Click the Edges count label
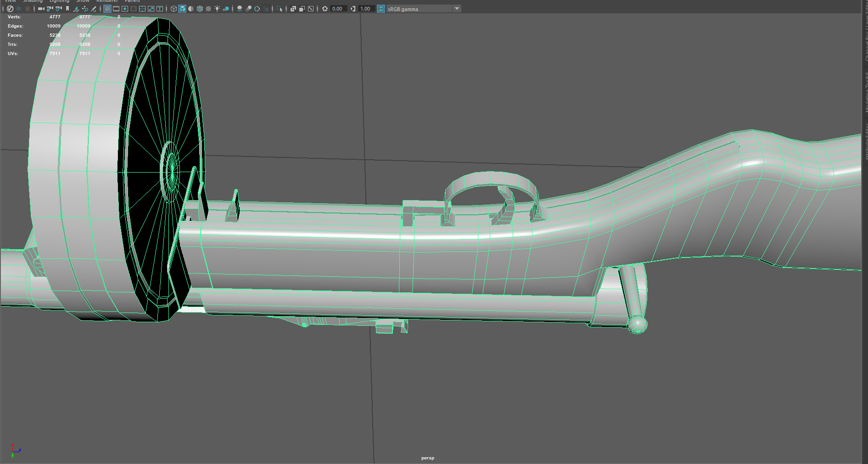 [x=16, y=26]
